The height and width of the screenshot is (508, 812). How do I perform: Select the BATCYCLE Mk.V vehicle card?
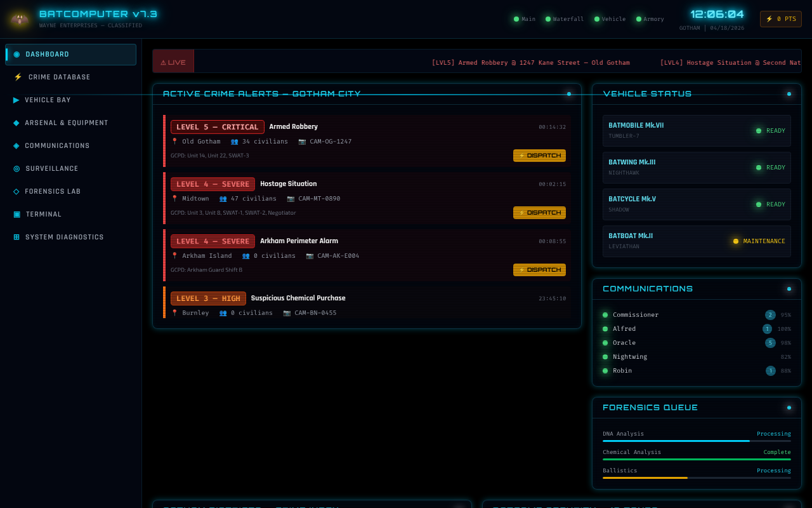point(697,204)
